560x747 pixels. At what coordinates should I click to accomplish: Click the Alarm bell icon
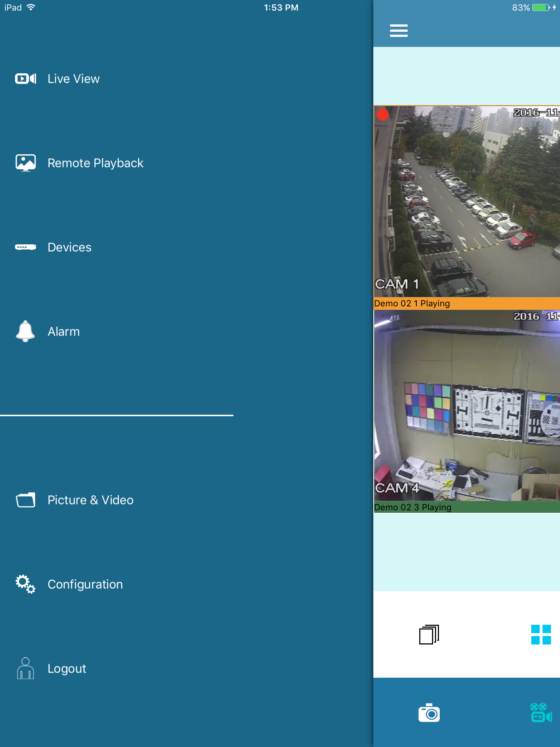(x=26, y=331)
